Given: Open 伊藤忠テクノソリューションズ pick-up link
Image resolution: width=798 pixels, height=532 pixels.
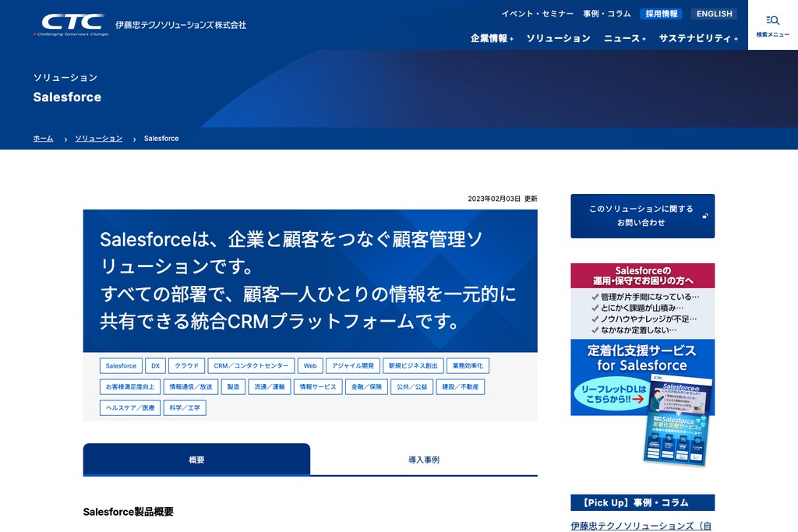Looking at the screenshot, I should pyautogui.click(x=641, y=526).
